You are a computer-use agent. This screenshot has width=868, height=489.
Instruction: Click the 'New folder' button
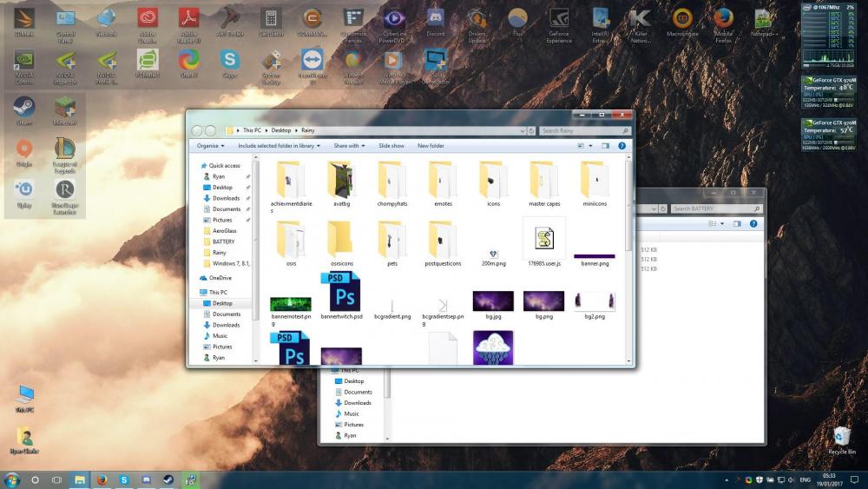tap(431, 146)
